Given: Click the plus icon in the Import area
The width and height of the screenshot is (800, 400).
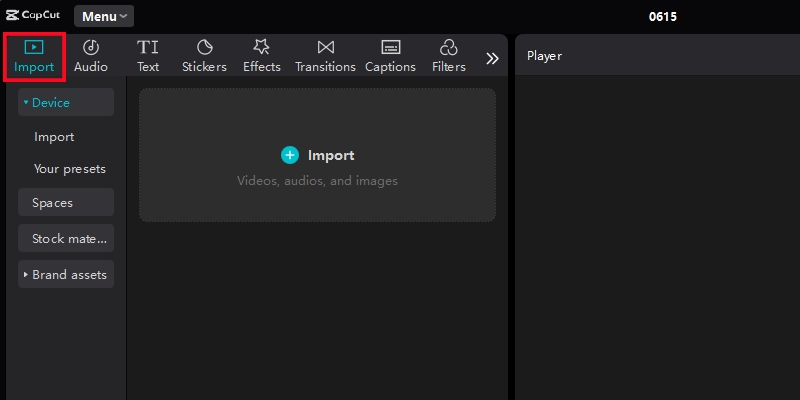Looking at the screenshot, I should pyautogui.click(x=290, y=155).
